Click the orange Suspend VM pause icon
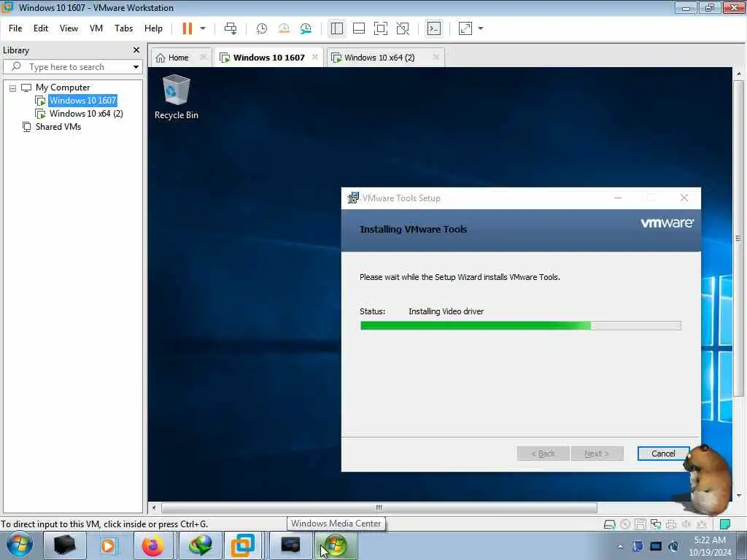The image size is (747, 560). (x=187, y=28)
